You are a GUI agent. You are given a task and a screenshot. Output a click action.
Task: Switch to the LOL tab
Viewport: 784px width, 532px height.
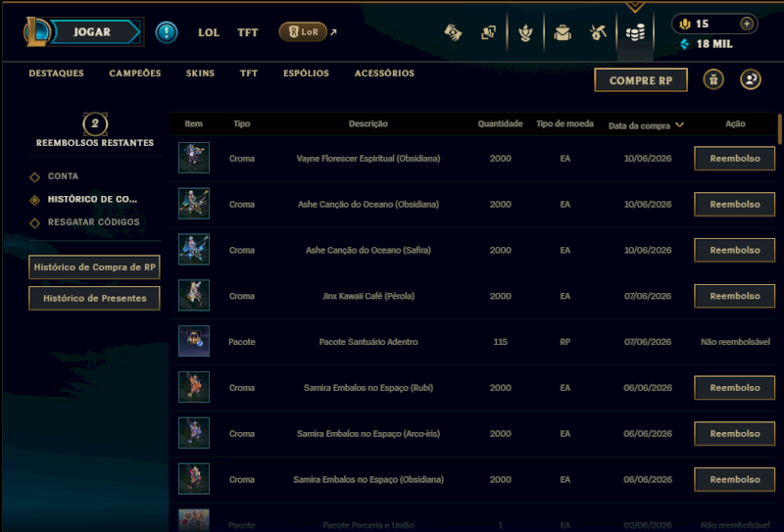click(x=209, y=32)
